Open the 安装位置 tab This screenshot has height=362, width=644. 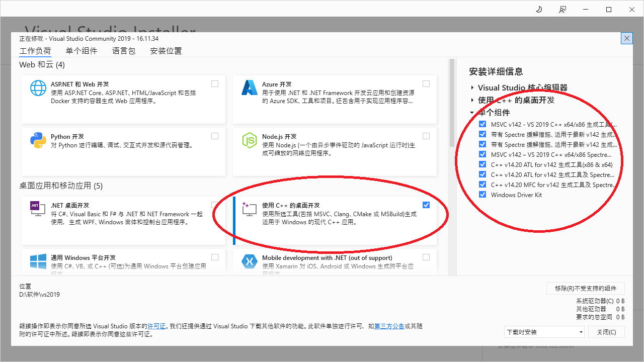tap(166, 51)
